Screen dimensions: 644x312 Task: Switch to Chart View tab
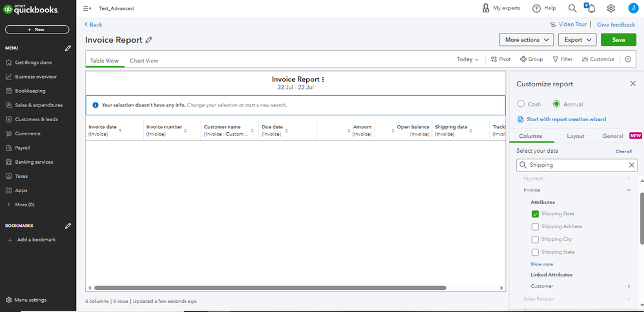(x=144, y=61)
